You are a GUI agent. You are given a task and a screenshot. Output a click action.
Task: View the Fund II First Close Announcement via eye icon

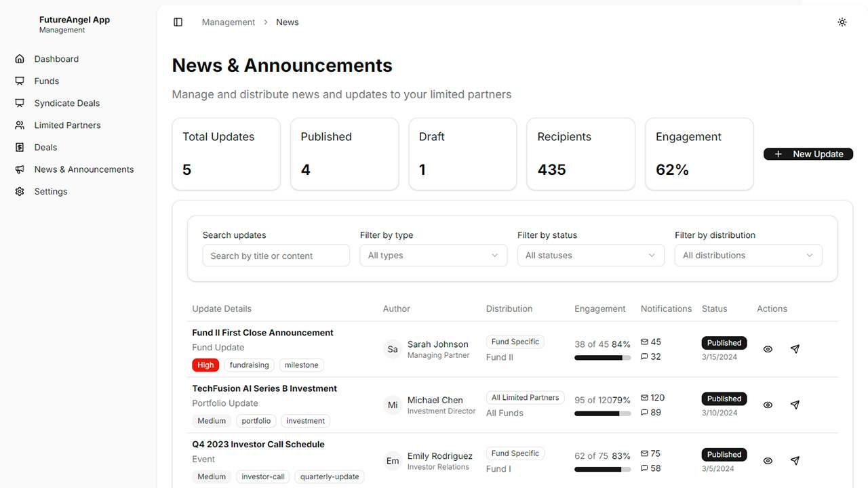[768, 349]
